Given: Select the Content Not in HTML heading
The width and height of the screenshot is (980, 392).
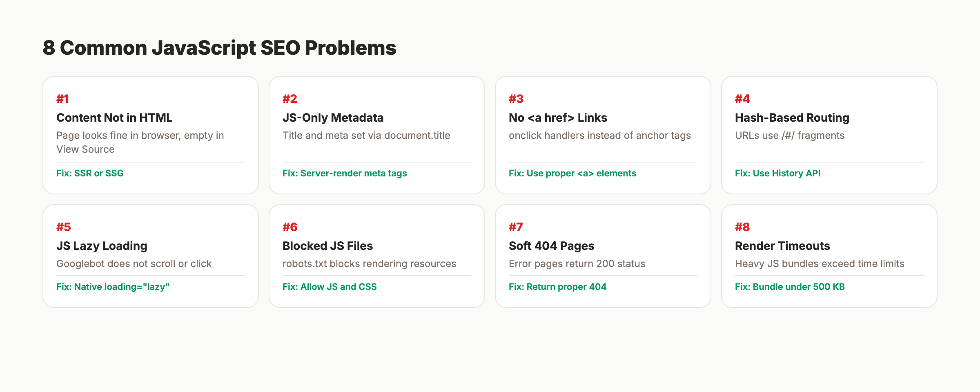Looking at the screenshot, I should [x=114, y=118].
